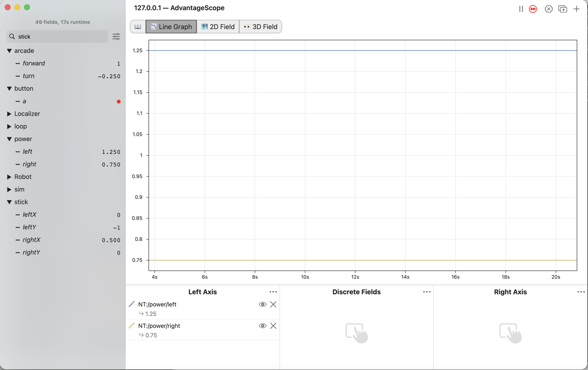Switch to the 2D Field tab
Image resolution: width=588 pixels, height=370 pixels.
[218, 26]
